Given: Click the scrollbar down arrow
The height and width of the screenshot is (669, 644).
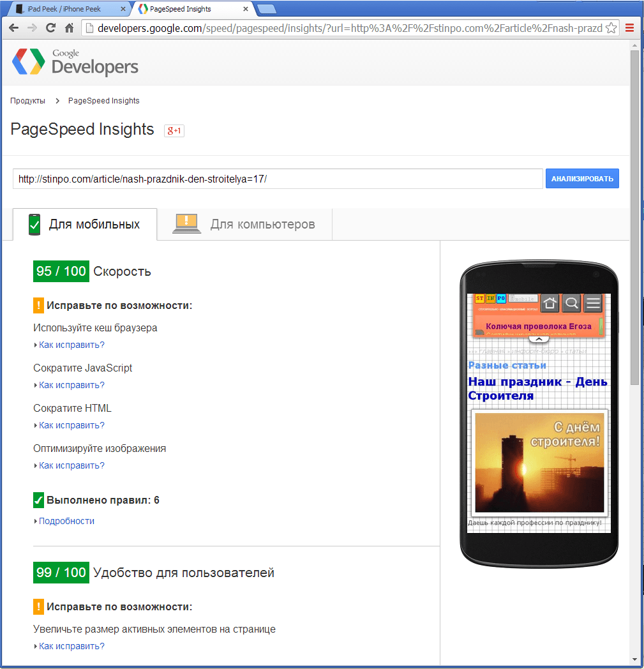Looking at the screenshot, I should tap(634, 659).
